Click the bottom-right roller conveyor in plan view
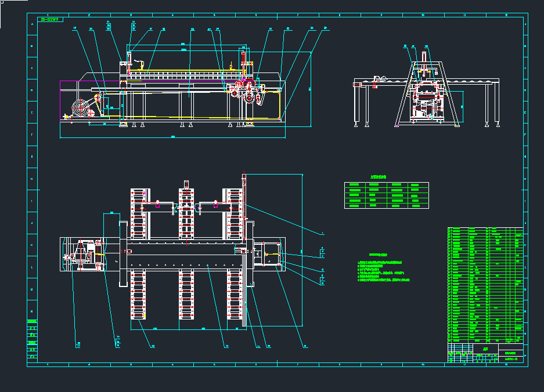 235,295
